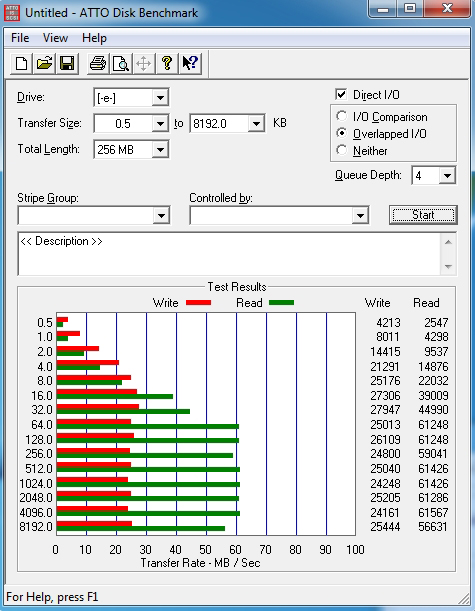Open the View menu

(x=55, y=38)
